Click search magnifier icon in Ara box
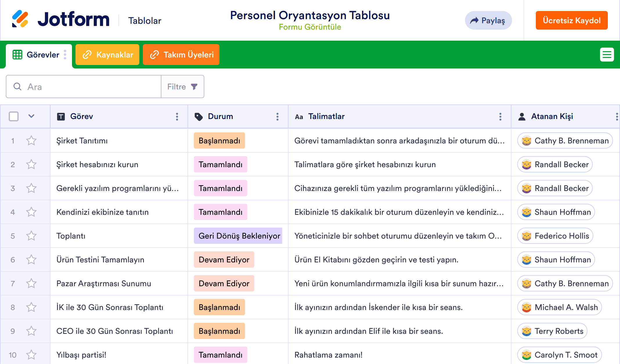This screenshot has width=620, height=364. 17,87
